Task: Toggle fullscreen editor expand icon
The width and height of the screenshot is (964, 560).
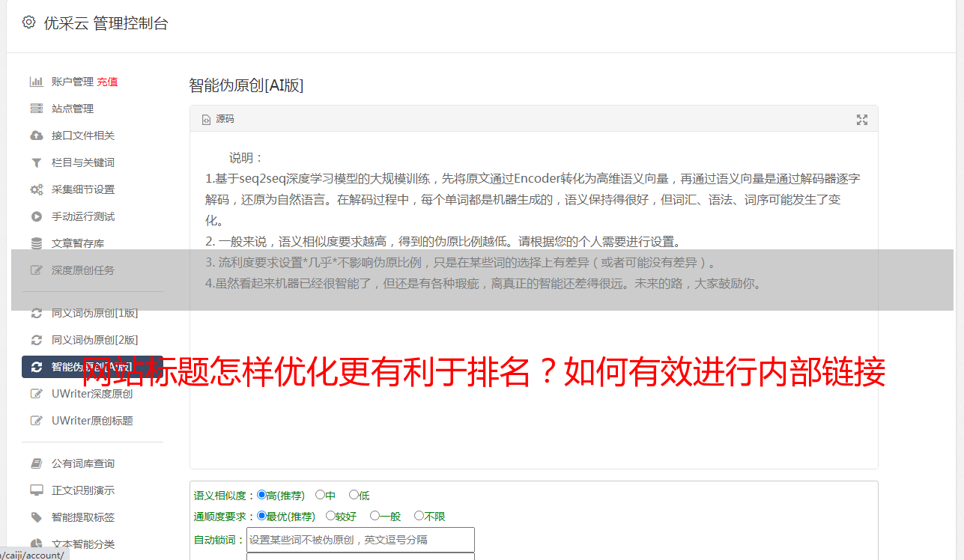Action: pyautogui.click(x=862, y=120)
